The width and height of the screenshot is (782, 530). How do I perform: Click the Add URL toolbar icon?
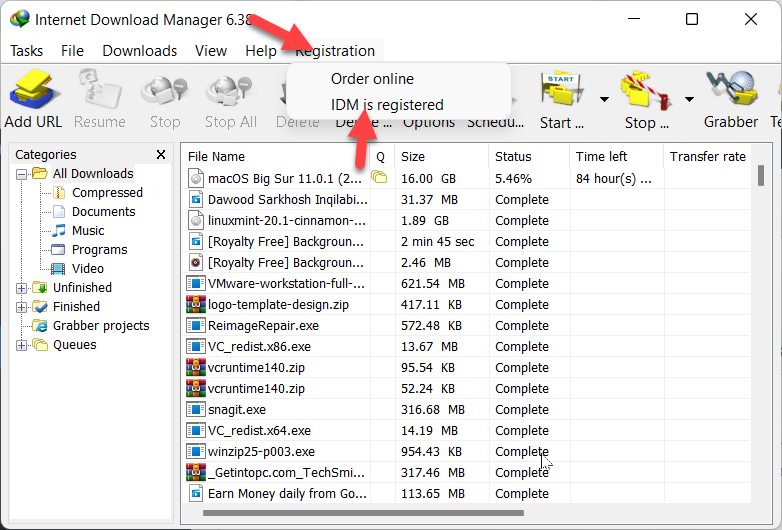33,93
